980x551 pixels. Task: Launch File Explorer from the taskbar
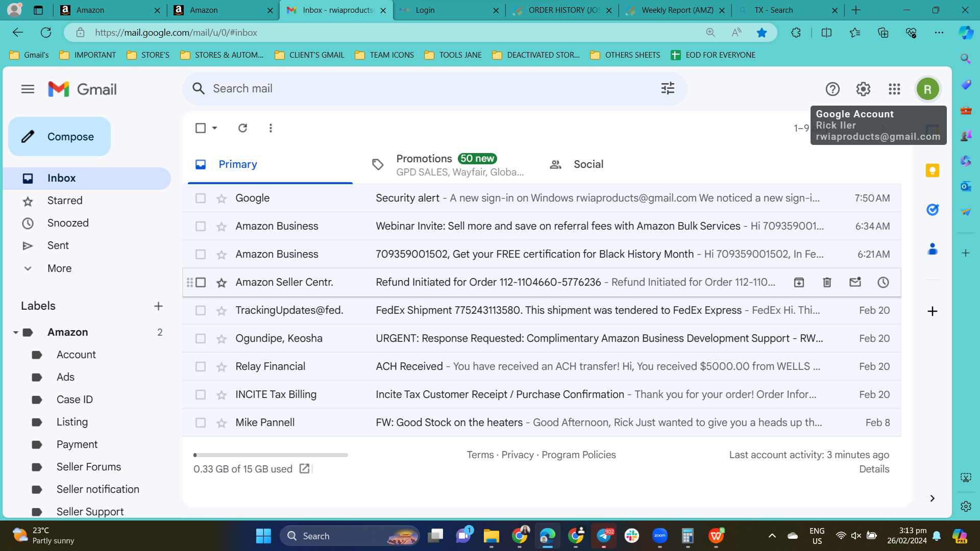click(x=491, y=536)
